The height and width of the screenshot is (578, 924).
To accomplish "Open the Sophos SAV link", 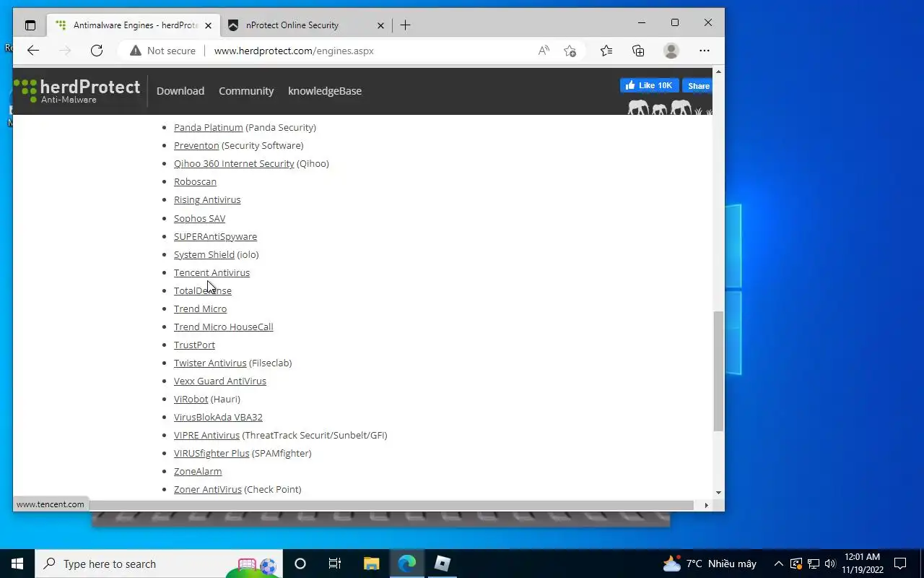I will [x=199, y=218].
